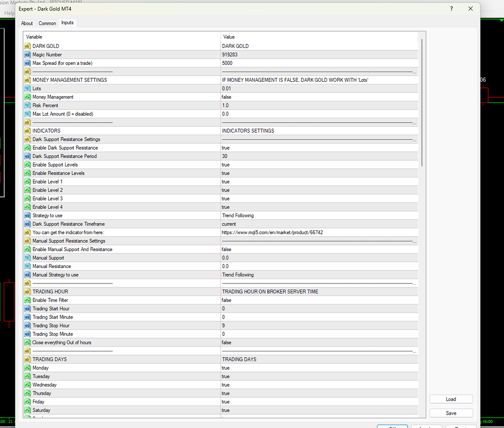Click the Trading Start Minute row label
504x428 pixels.
pos(52,317)
